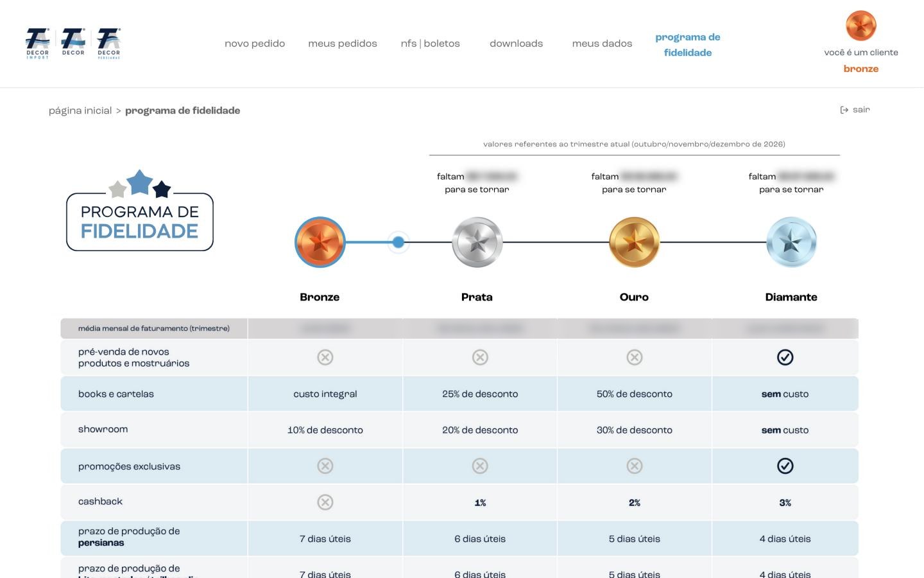
Task: Select the Ouro gold medal
Action: point(634,242)
